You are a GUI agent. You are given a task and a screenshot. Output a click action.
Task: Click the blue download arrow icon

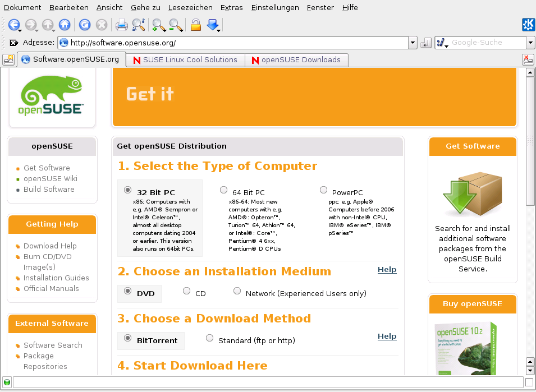tap(213, 25)
